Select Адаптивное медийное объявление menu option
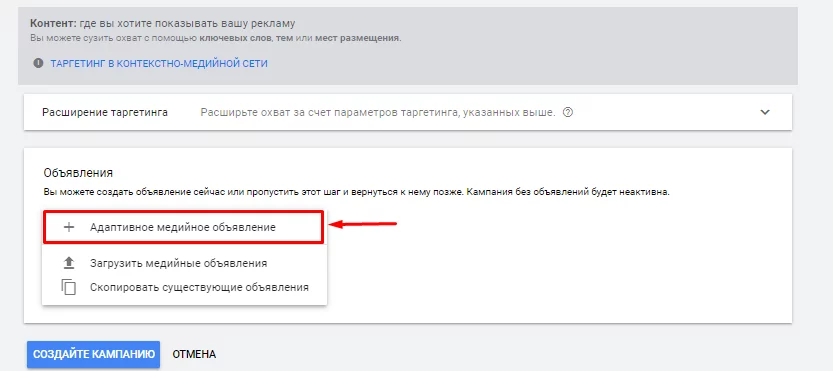Viewport: 833px width, 371px height. [x=183, y=227]
